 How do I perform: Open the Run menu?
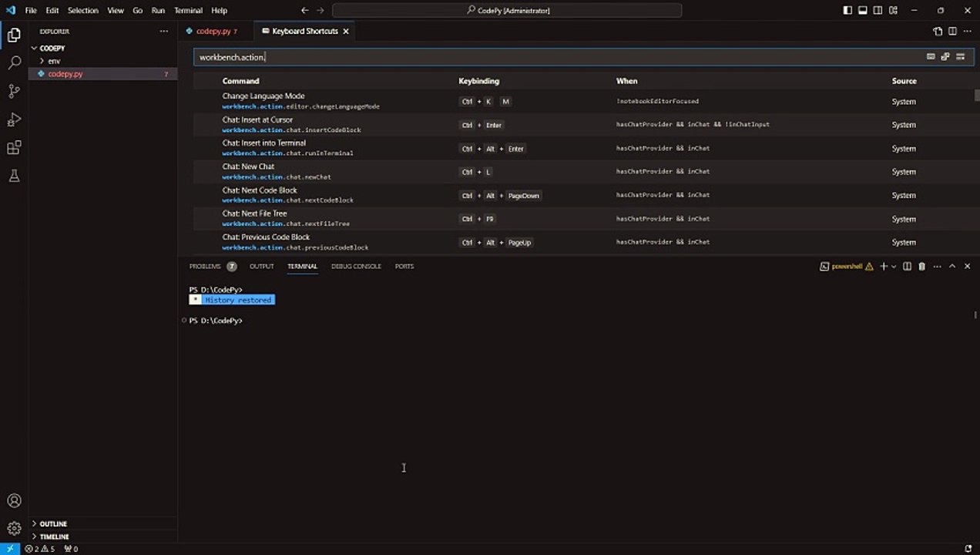point(158,11)
